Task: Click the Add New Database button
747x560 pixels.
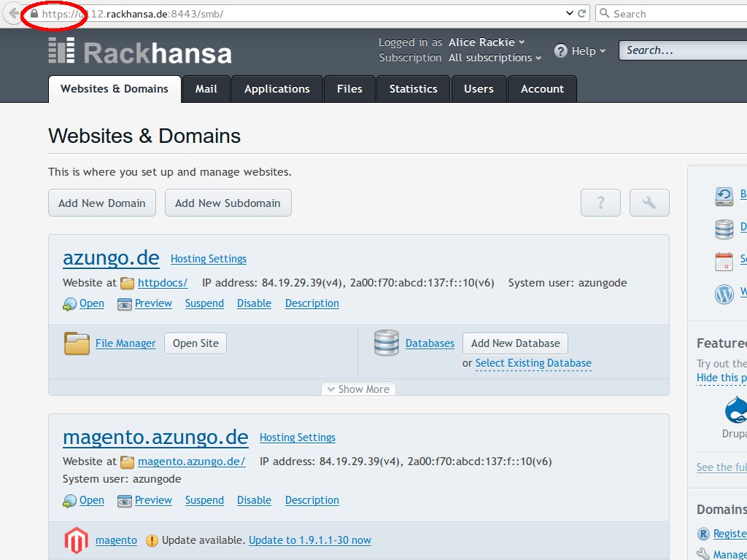Action: [515, 343]
